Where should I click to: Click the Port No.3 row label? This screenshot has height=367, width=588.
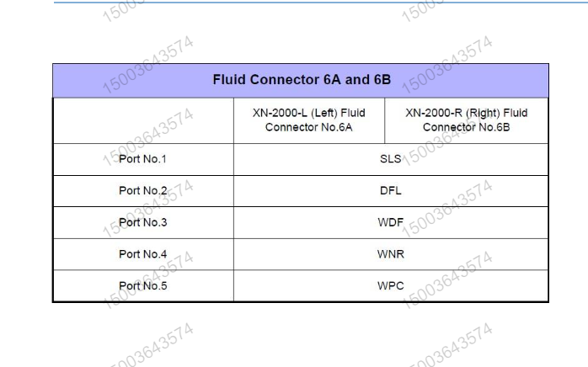(143, 222)
